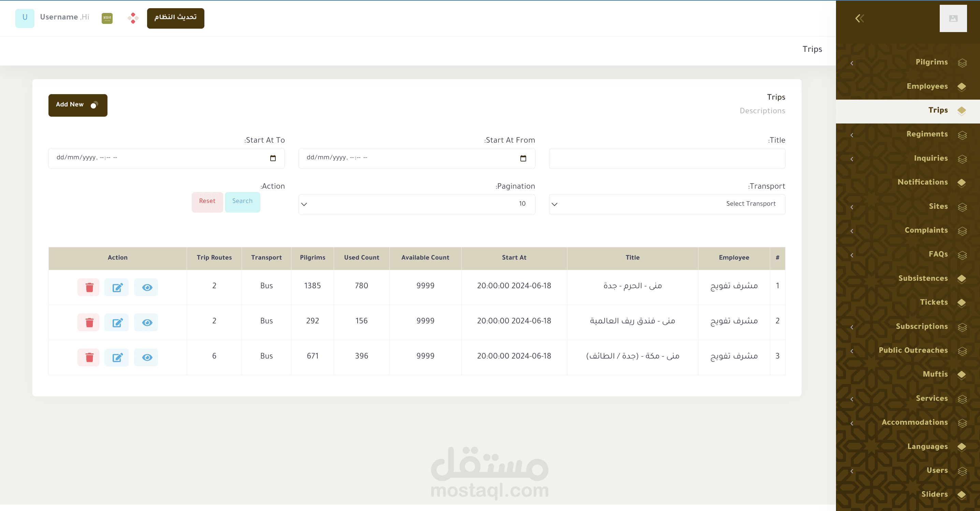Click the Search filter button
The height and width of the screenshot is (511, 980).
tap(242, 202)
